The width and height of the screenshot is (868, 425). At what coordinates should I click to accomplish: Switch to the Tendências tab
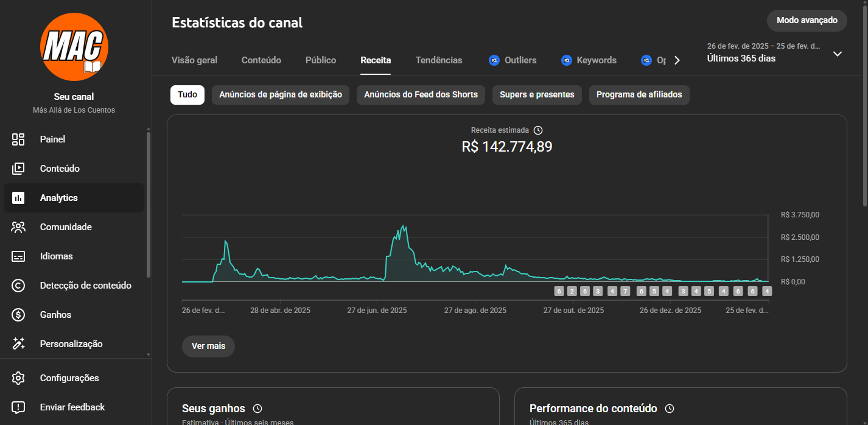(x=439, y=60)
